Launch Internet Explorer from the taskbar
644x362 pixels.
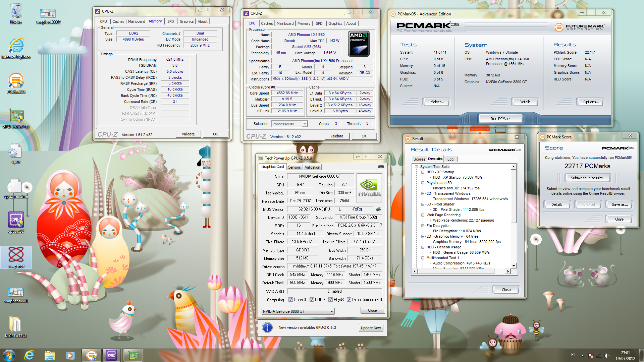pos(30,355)
